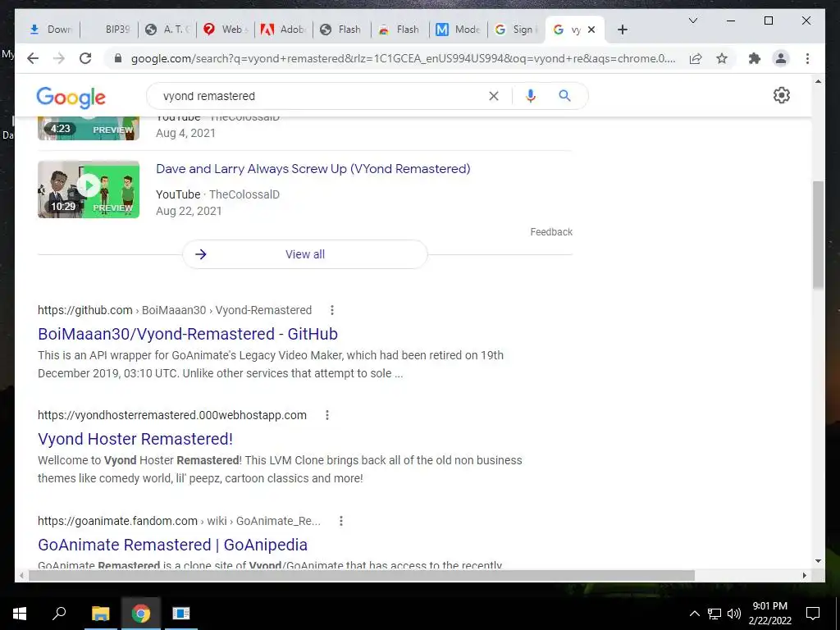Click scroll-down arrow on the vertical scrollbar
The height and width of the screenshot is (630, 840).
click(818, 561)
